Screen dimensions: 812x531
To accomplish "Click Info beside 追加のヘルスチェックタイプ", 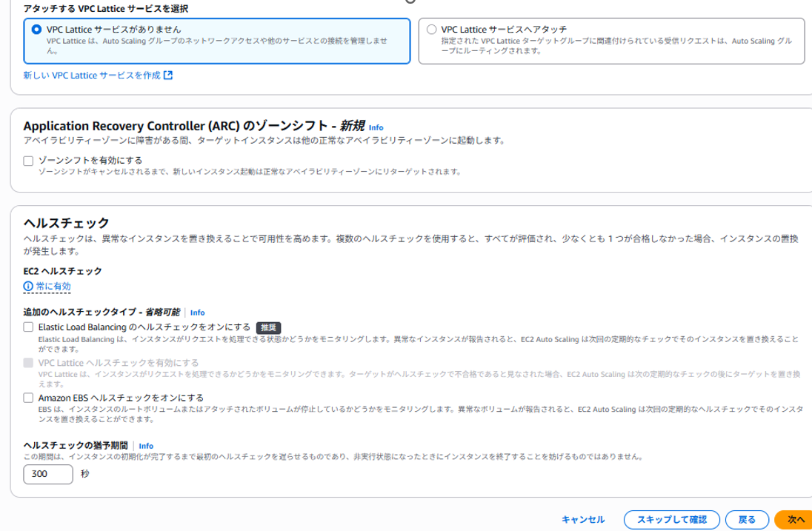I will 197,313.
